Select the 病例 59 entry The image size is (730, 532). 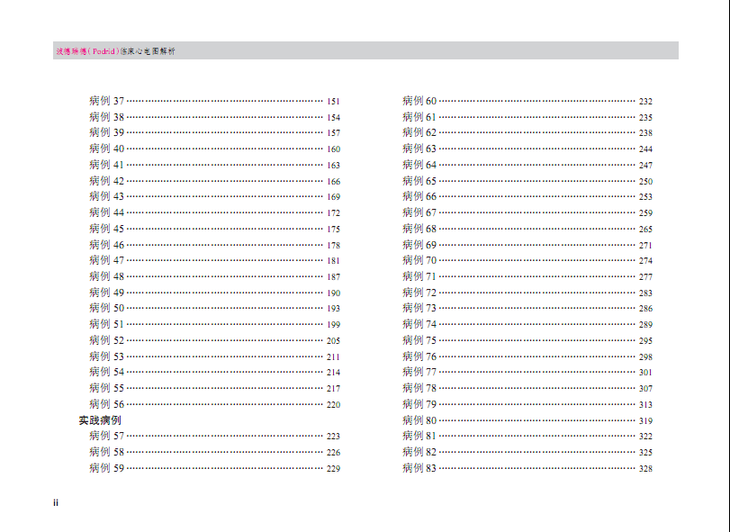point(107,469)
